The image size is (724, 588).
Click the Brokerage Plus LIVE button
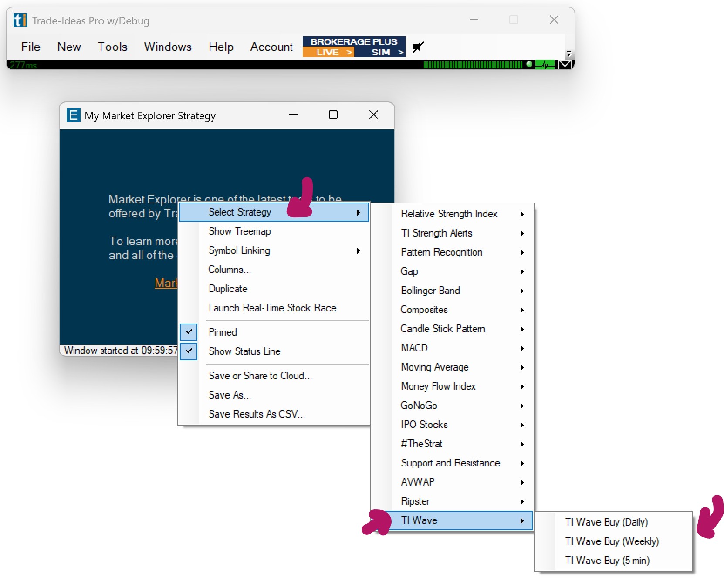[328, 52]
